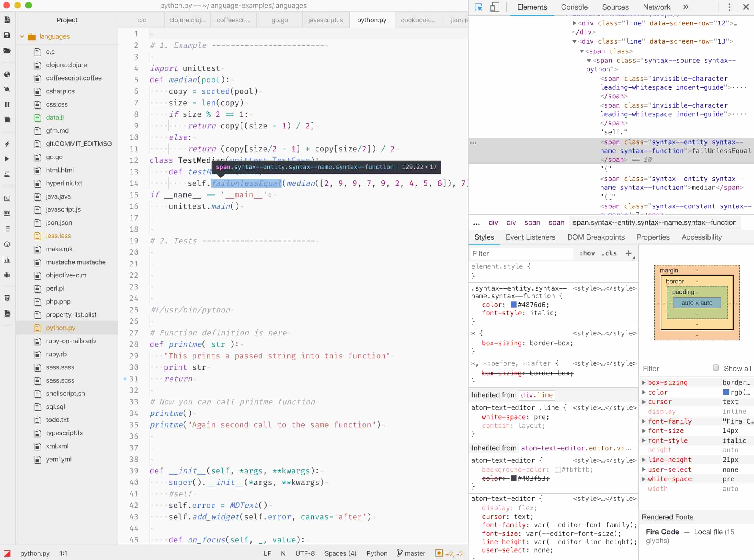The height and width of the screenshot is (560, 754).
Task: Toggle .cls class editor panel
Action: [x=609, y=253]
